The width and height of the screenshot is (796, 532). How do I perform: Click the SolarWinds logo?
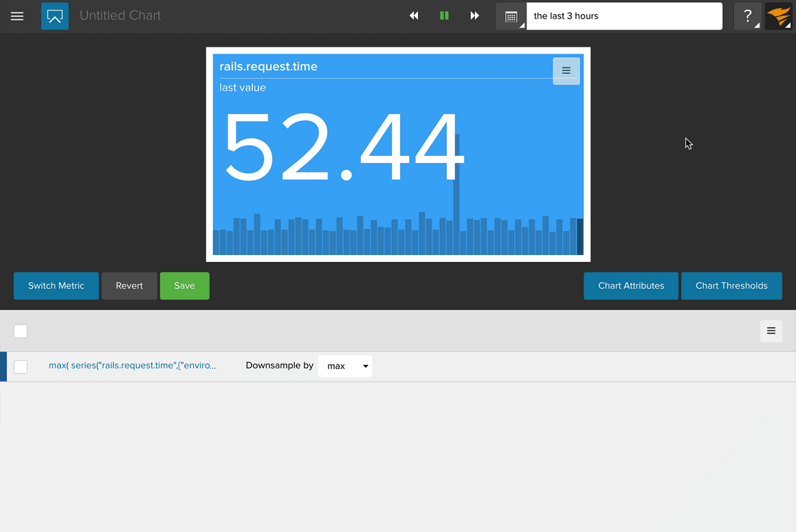[x=778, y=16]
